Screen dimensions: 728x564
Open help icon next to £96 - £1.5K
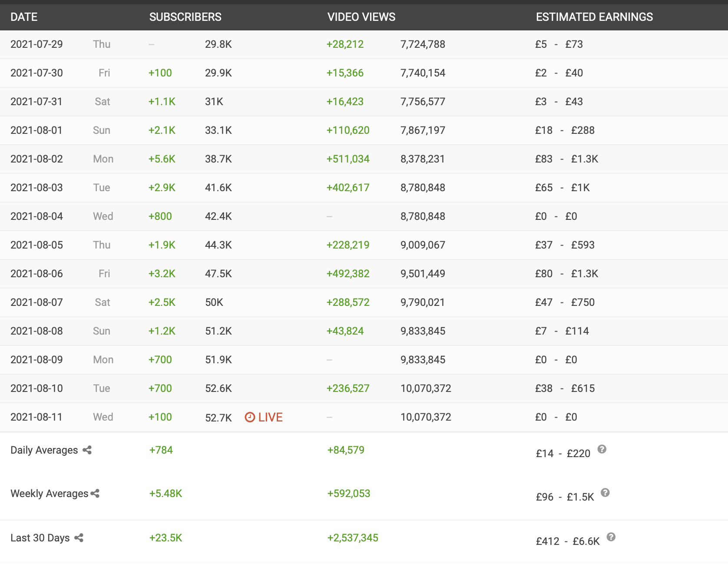(605, 493)
